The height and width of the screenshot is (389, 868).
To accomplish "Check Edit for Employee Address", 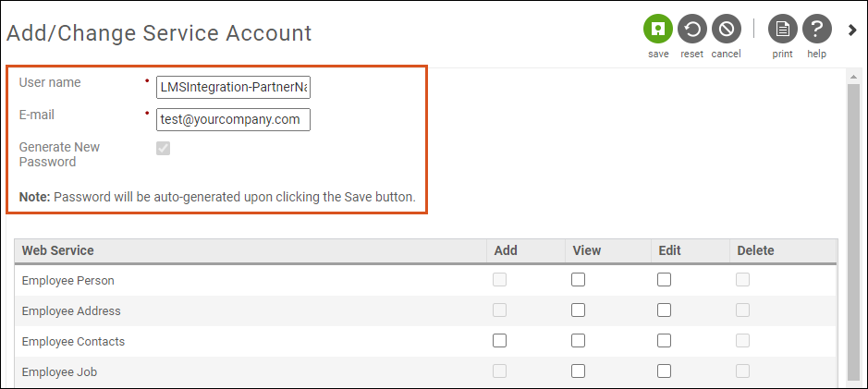I will [x=664, y=310].
